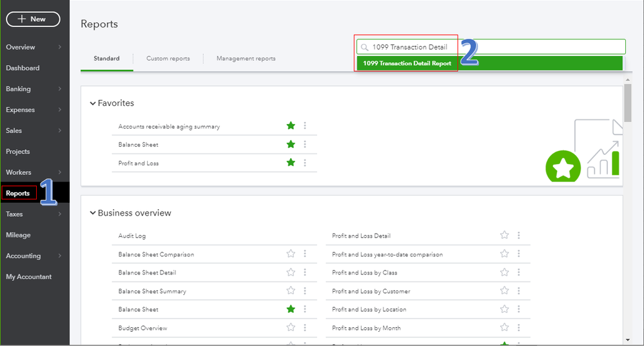Switch to Management reports tab
The height and width of the screenshot is (346, 644).
click(246, 59)
